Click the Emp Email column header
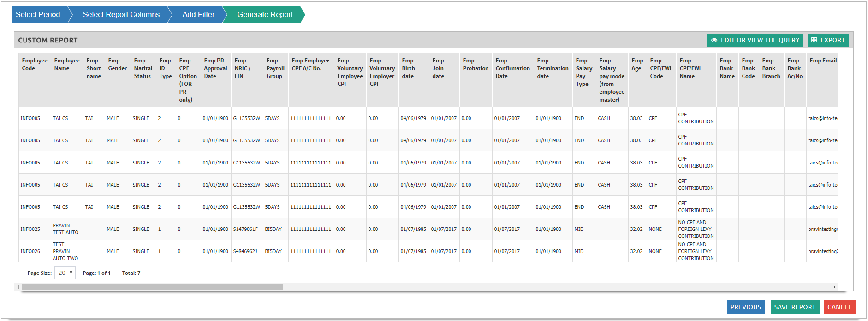This screenshot has width=868, height=321. pyautogui.click(x=822, y=61)
